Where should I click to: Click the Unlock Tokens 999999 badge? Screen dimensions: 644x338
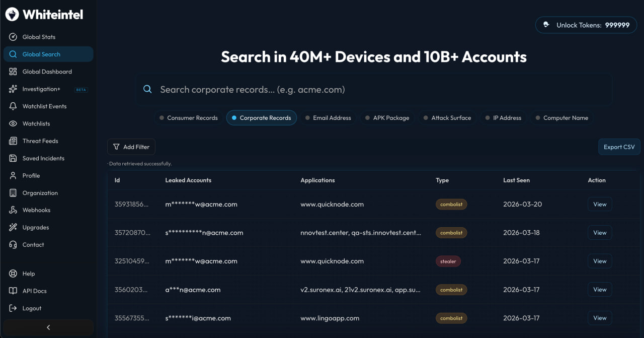pos(586,25)
